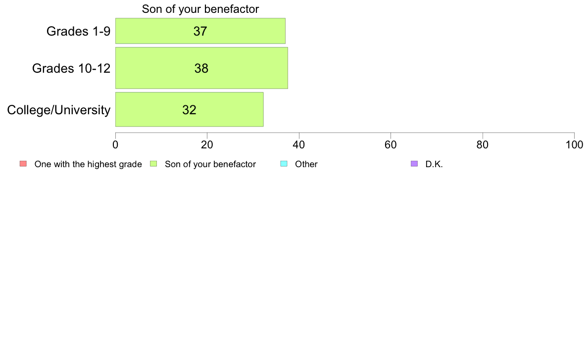Select the 'Other' legend label

306,164
